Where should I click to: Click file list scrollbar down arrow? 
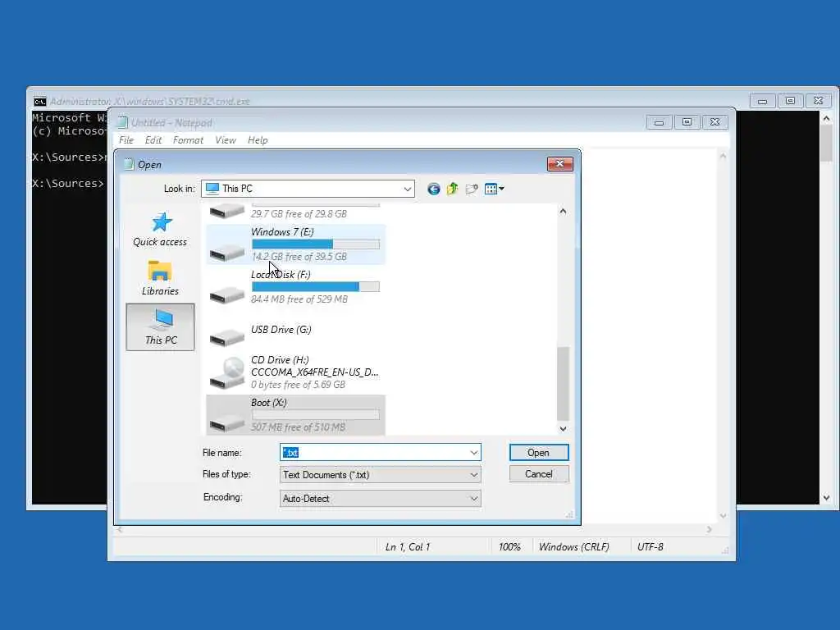[563, 428]
